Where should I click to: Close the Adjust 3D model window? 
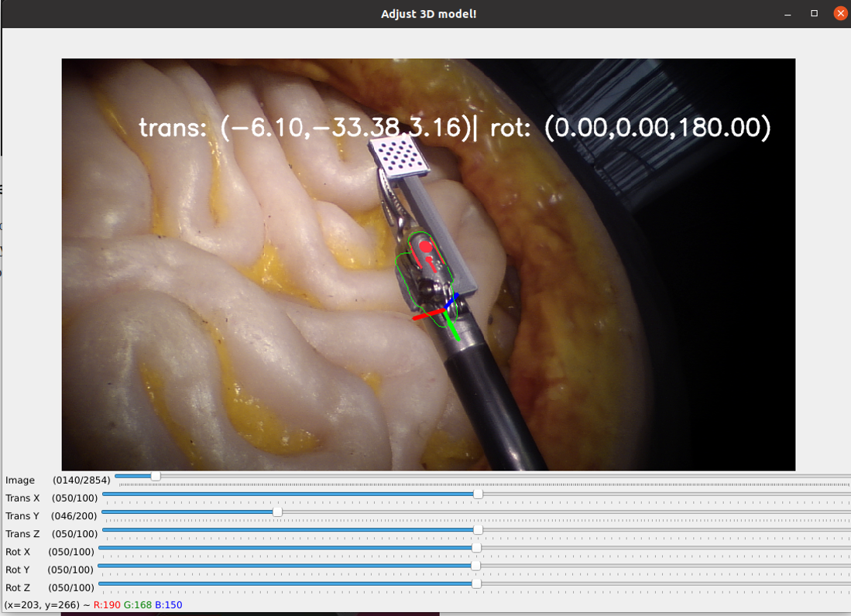pos(841,14)
